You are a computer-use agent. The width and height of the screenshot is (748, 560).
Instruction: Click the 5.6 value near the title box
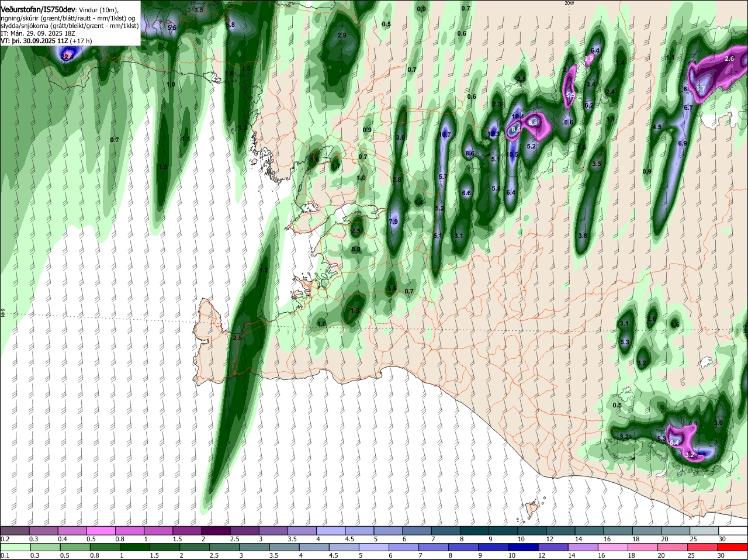(x=172, y=27)
